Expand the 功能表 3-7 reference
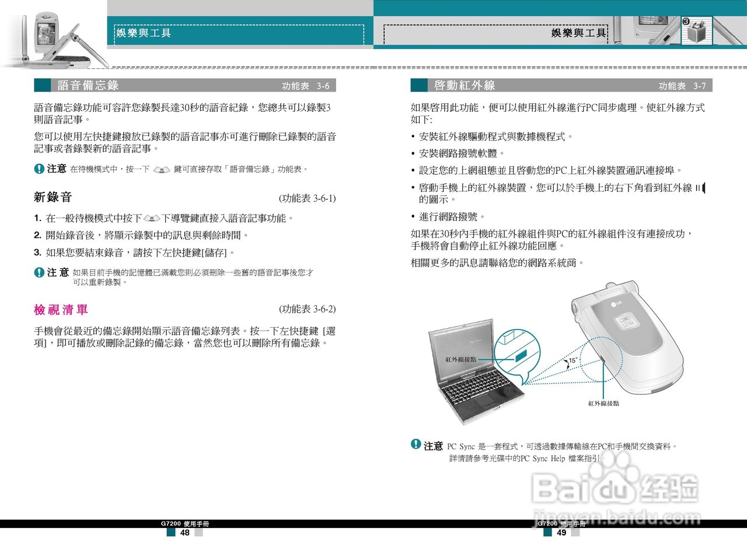Image resolution: width=747 pixels, height=560 pixels. [x=681, y=86]
